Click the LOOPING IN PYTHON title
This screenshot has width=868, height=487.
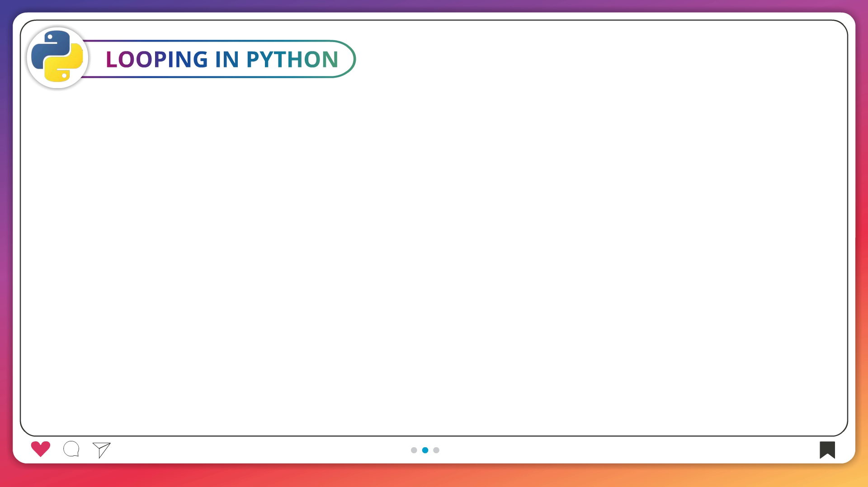point(222,59)
